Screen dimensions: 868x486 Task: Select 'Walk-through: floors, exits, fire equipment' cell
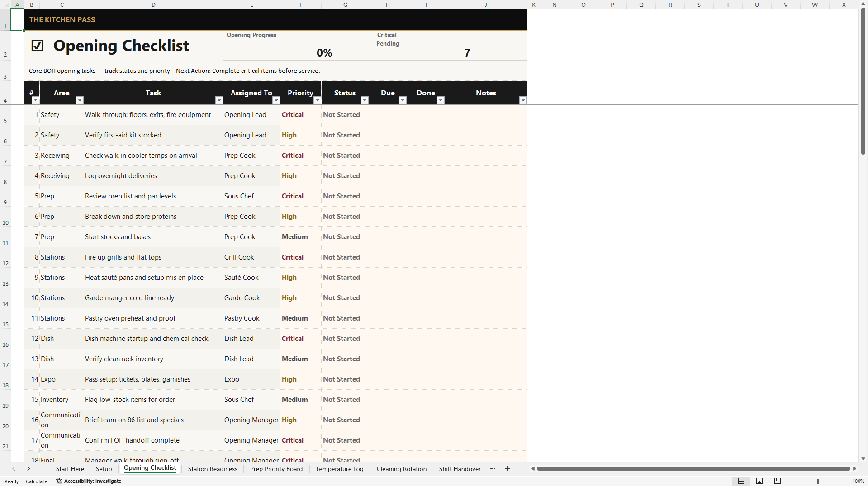click(x=153, y=115)
